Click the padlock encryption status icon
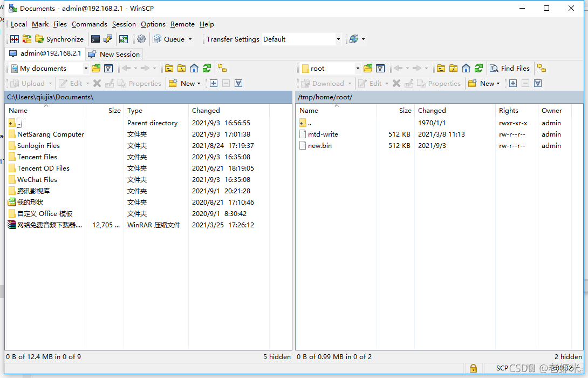Screen dimensions: 588x378 coord(473,368)
